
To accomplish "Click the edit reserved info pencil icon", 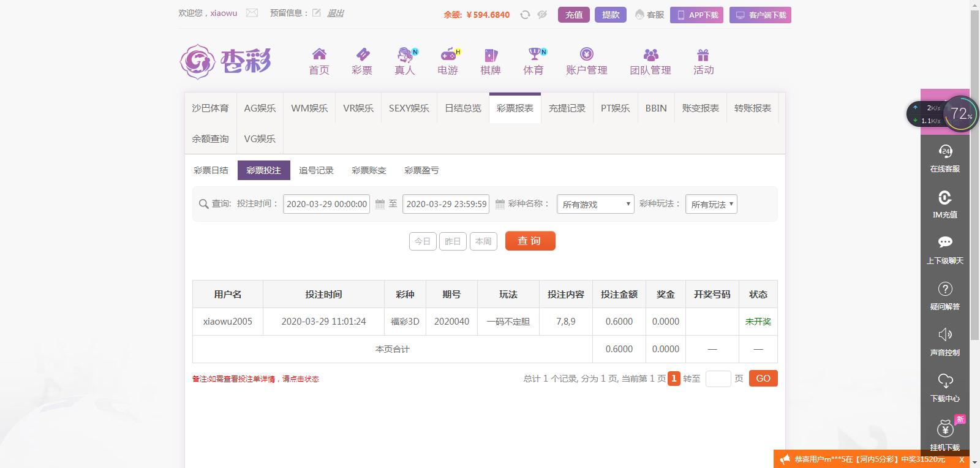I will point(317,13).
